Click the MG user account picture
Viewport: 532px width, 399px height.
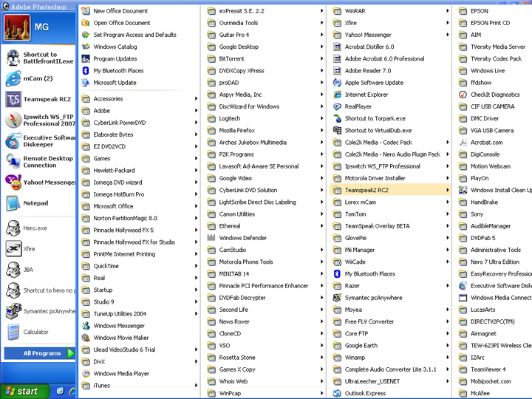pos(17,27)
